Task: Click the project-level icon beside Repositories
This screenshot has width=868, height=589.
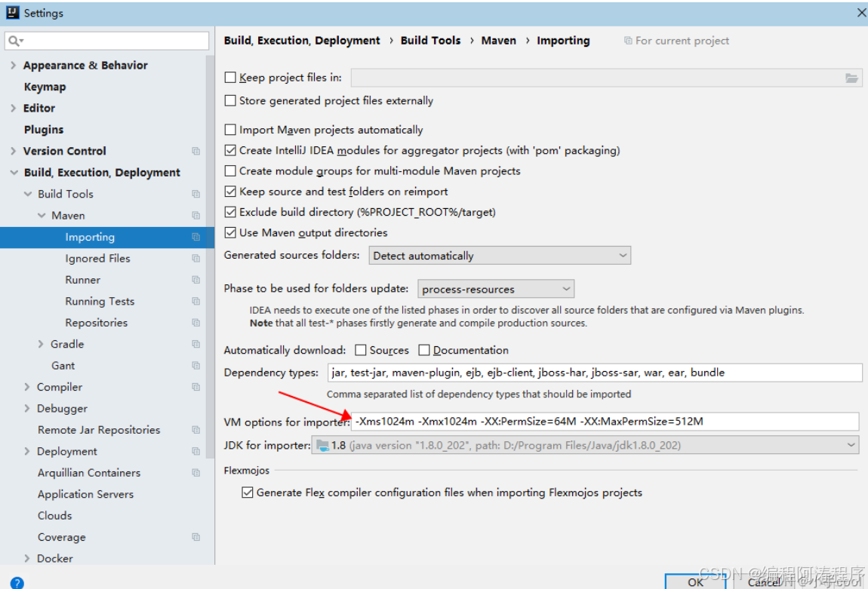Action: [x=196, y=323]
